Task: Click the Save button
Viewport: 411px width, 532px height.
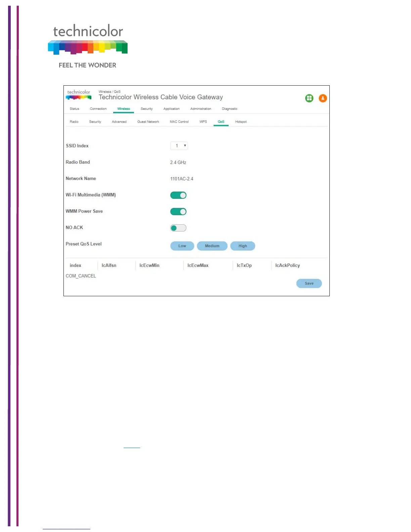Action: 309,283
